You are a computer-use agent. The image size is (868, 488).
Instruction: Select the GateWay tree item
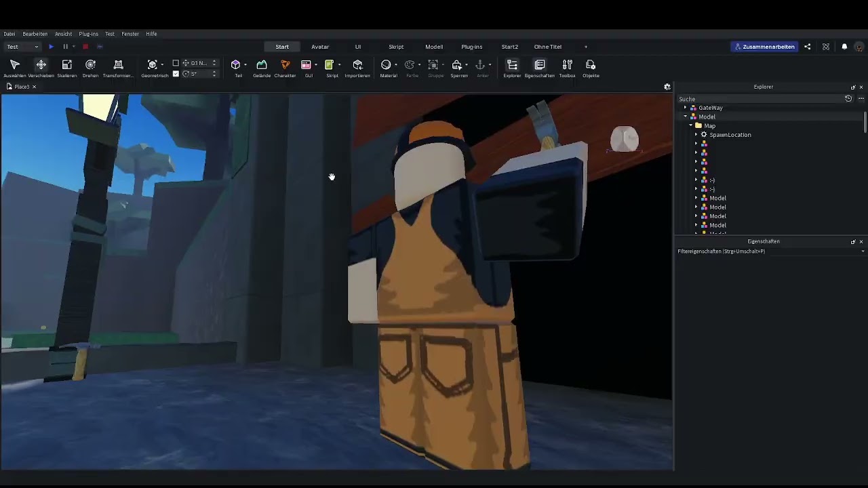[710, 108]
